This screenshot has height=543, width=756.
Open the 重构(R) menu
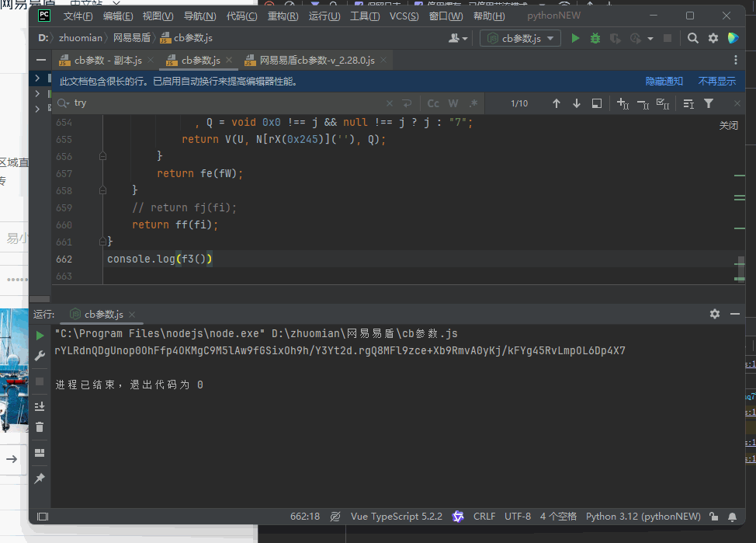284,16
